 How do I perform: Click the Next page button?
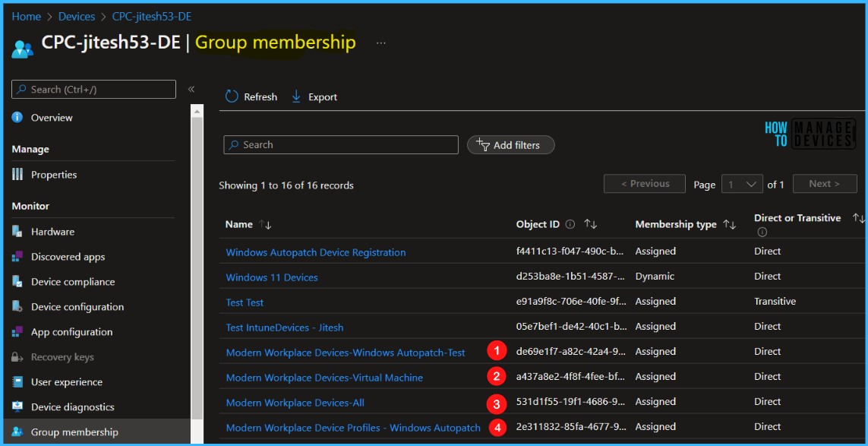825,184
